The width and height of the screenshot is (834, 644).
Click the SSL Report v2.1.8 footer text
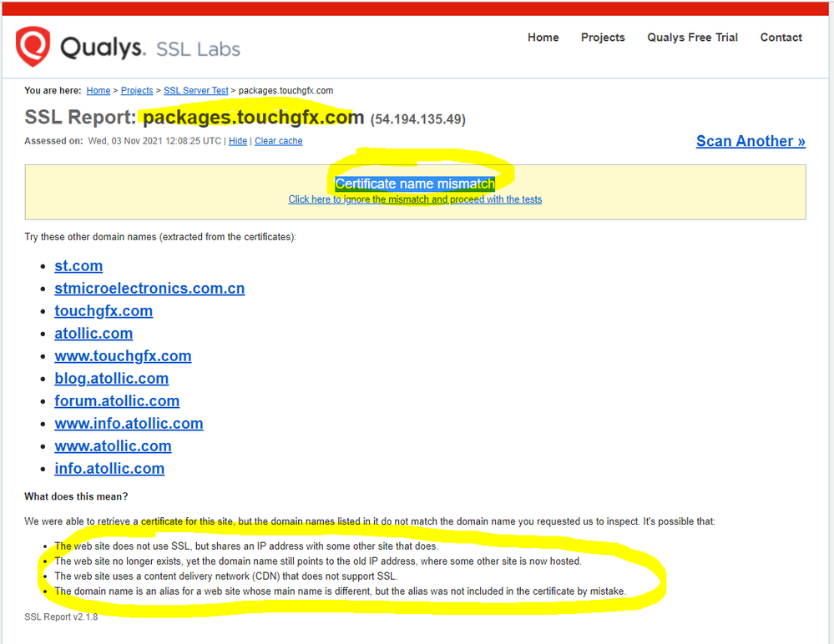(61, 617)
